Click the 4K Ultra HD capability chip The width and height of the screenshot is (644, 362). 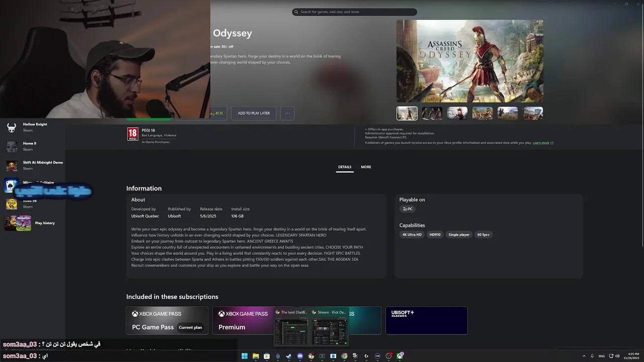pyautogui.click(x=412, y=234)
